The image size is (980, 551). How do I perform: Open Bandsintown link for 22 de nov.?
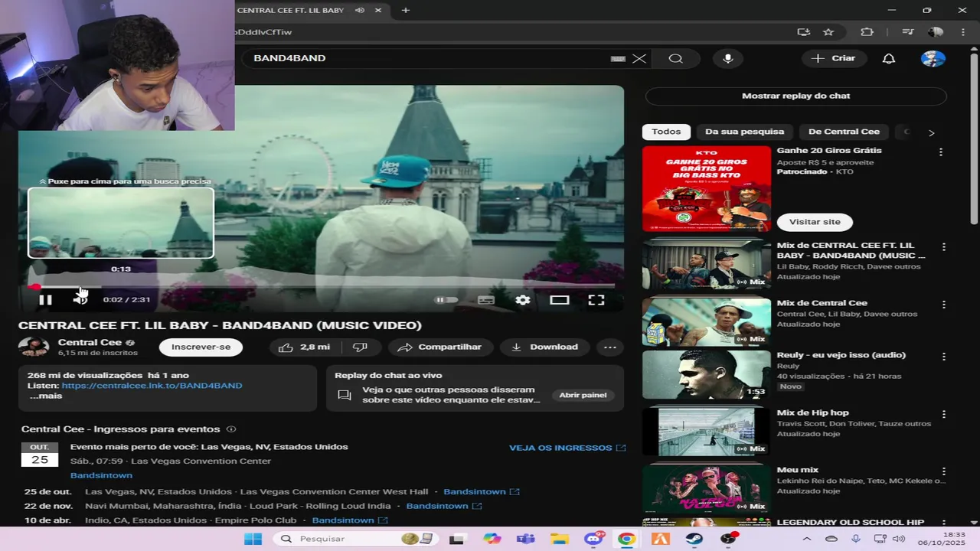[444, 506]
